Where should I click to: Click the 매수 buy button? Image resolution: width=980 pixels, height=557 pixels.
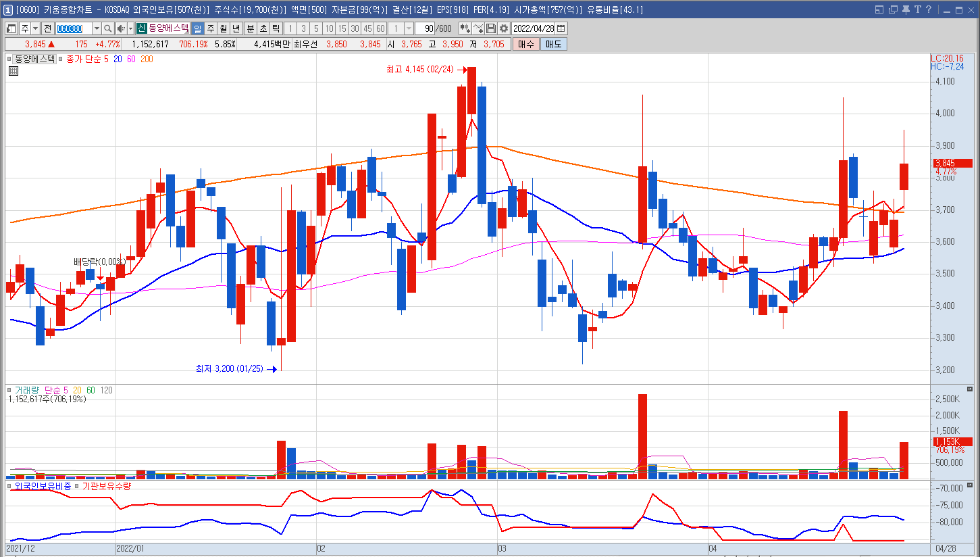(x=525, y=44)
